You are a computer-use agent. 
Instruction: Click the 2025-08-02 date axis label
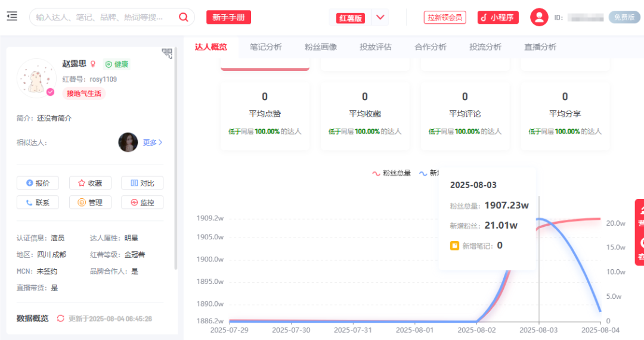tap(476, 330)
